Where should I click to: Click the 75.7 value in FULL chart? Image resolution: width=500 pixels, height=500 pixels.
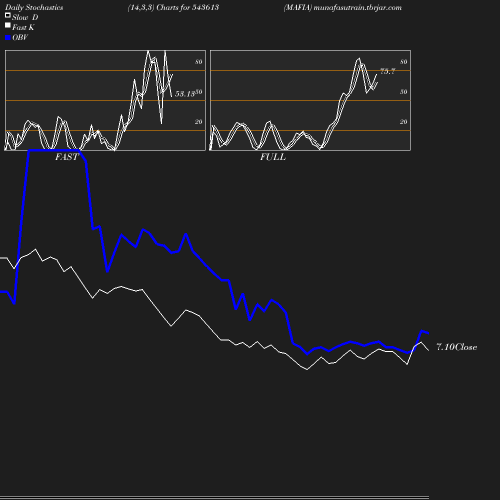pyautogui.click(x=387, y=71)
